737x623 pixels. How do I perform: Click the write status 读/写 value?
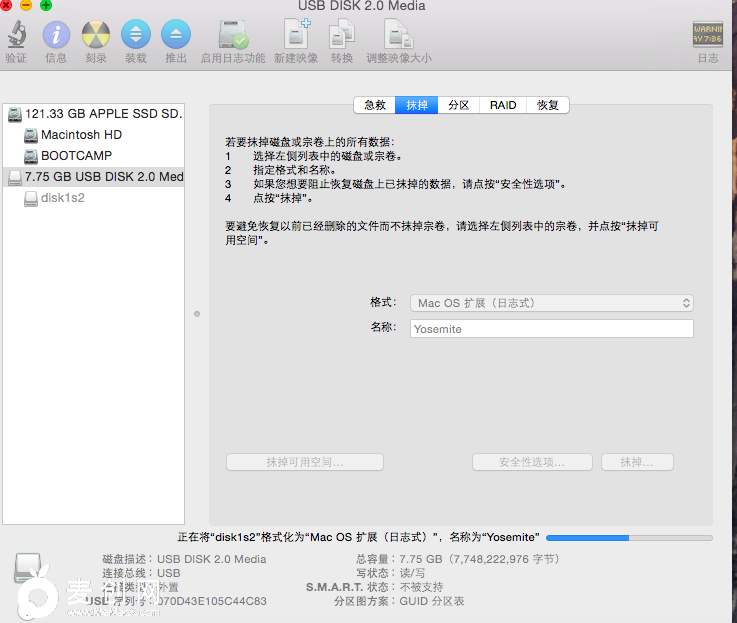tap(412, 573)
